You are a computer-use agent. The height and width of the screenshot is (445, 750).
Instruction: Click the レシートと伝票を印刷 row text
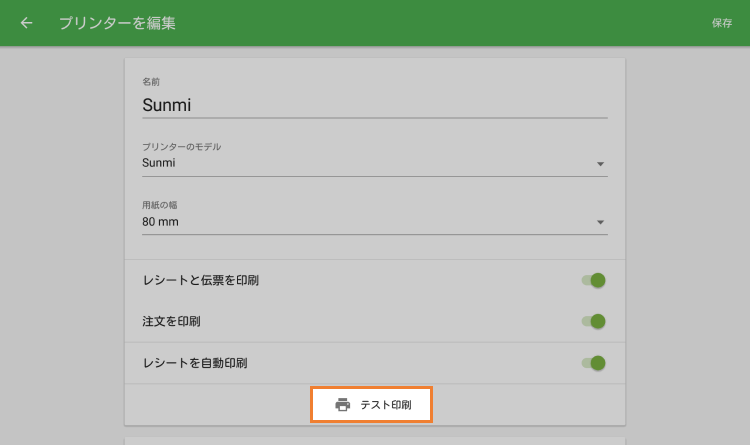(x=201, y=280)
